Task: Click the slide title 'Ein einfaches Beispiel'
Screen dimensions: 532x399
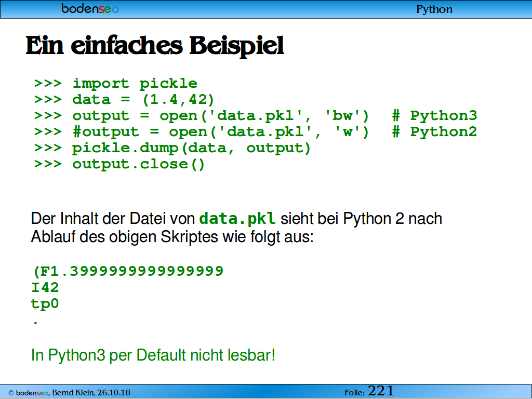Action: (155, 46)
